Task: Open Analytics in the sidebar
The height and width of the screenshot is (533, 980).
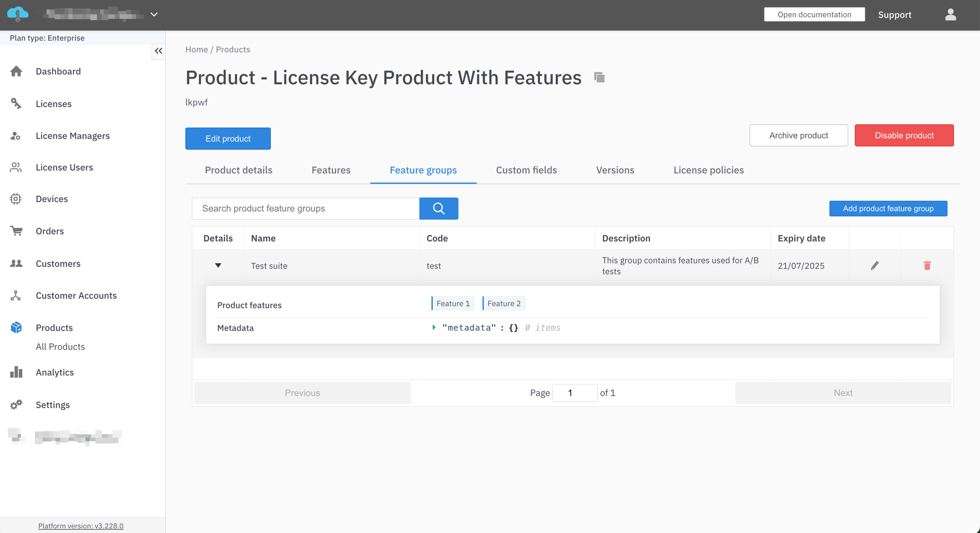Action: tap(54, 373)
